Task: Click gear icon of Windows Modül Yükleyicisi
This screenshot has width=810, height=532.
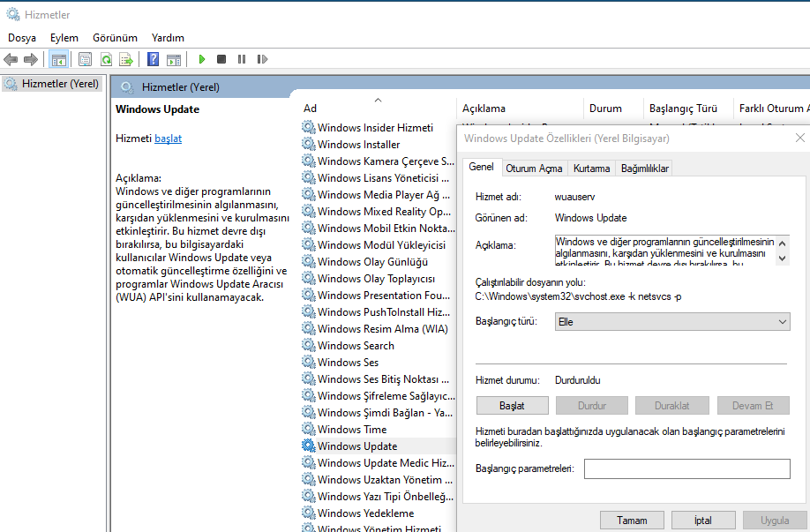Action: pyautogui.click(x=309, y=244)
